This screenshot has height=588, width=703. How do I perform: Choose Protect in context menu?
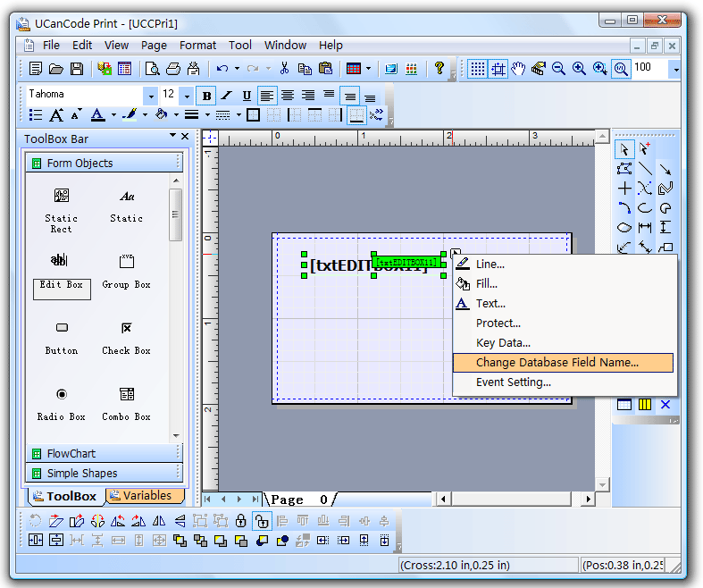point(564,323)
